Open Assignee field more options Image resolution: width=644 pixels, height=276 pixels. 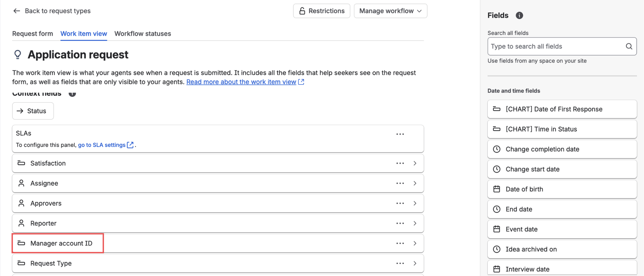click(400, 183)
